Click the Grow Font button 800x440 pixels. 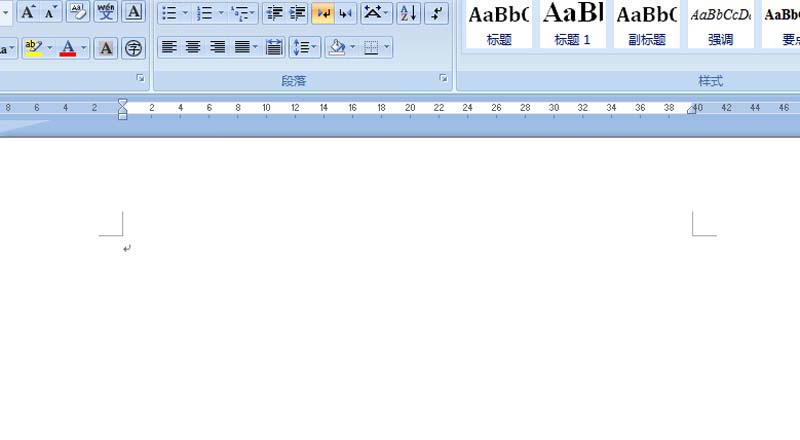(x=28, y=12)
